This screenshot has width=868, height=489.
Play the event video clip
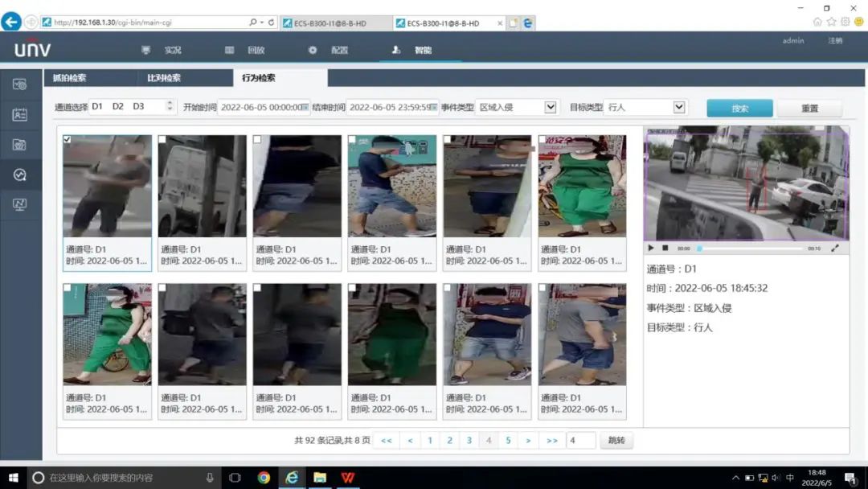tap(651, 249)
